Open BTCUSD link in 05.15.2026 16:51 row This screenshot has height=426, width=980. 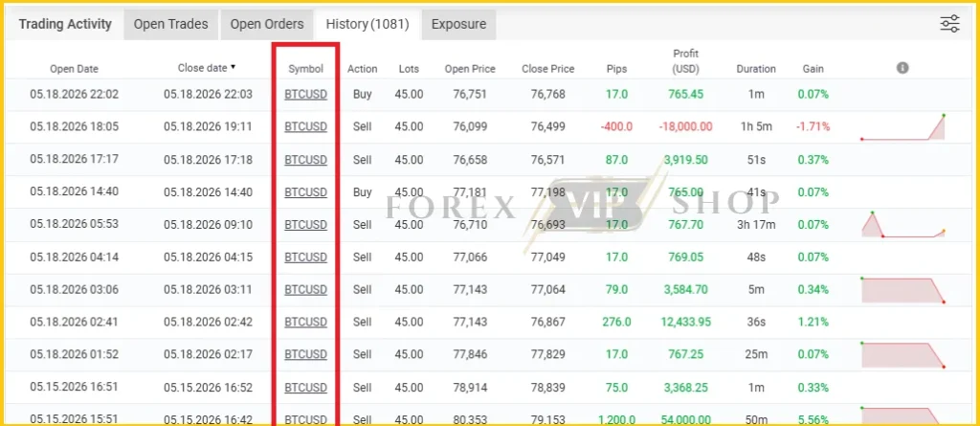coord(305,387)
